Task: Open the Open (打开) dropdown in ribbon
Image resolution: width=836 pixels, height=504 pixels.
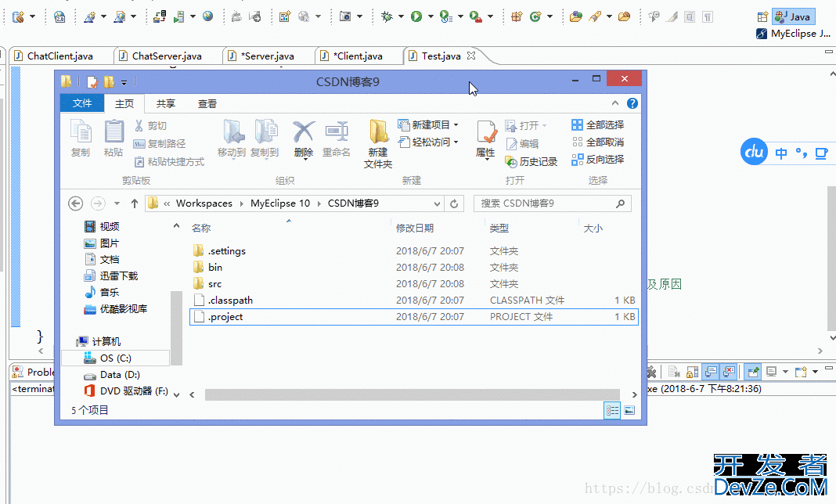Action: (526, 125)
